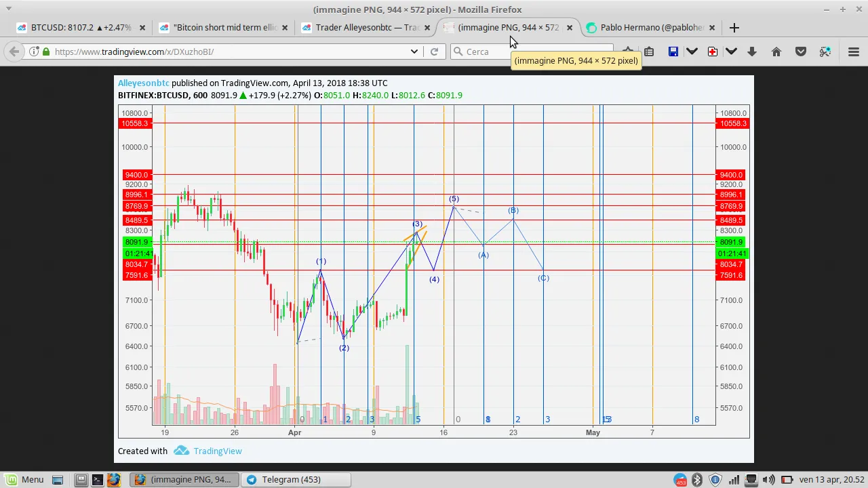Expand the dropdown arrow next to the red cross icon
Image resolution: width=868 pixels, height=488 pixels.
pos(731,52)
